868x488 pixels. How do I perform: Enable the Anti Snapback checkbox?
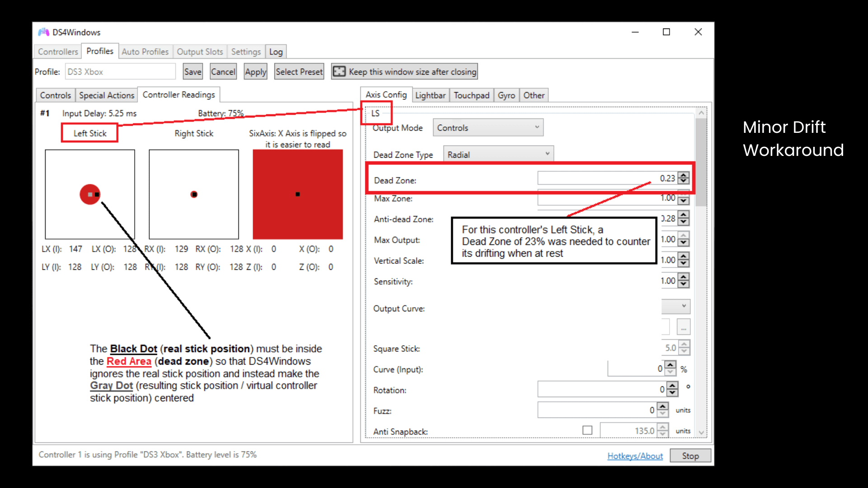[x=587, y=430]
